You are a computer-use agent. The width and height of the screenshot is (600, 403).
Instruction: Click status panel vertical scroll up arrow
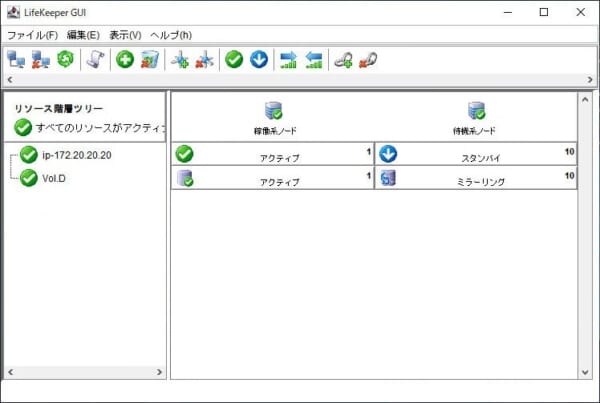pyautogui.click(x=585, y=100)
